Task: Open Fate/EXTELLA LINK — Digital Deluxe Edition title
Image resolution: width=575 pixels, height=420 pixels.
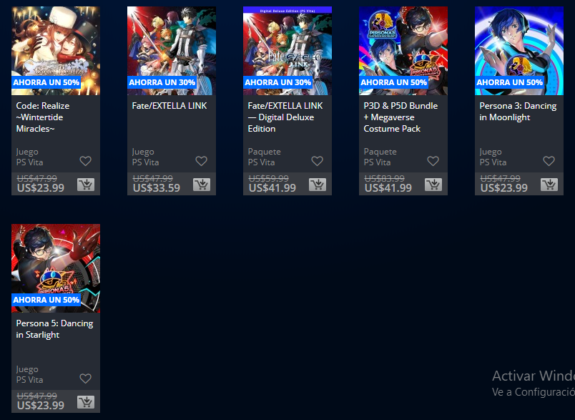Action: click(285, 117)
